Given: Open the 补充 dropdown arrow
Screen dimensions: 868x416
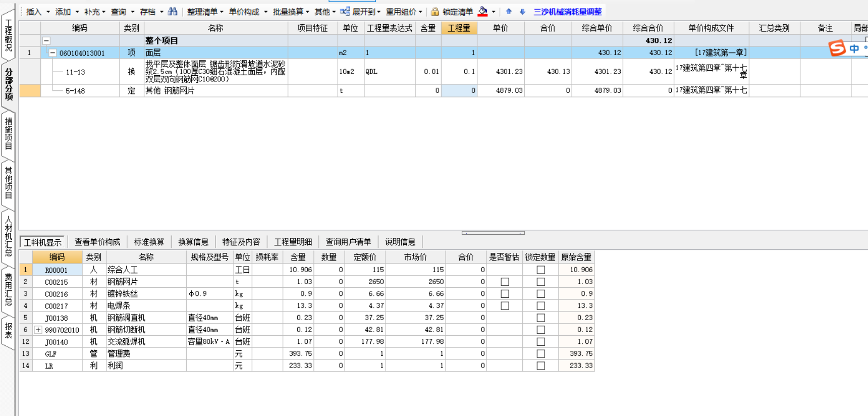Looking at the screenshot, I should pos(104,12).
